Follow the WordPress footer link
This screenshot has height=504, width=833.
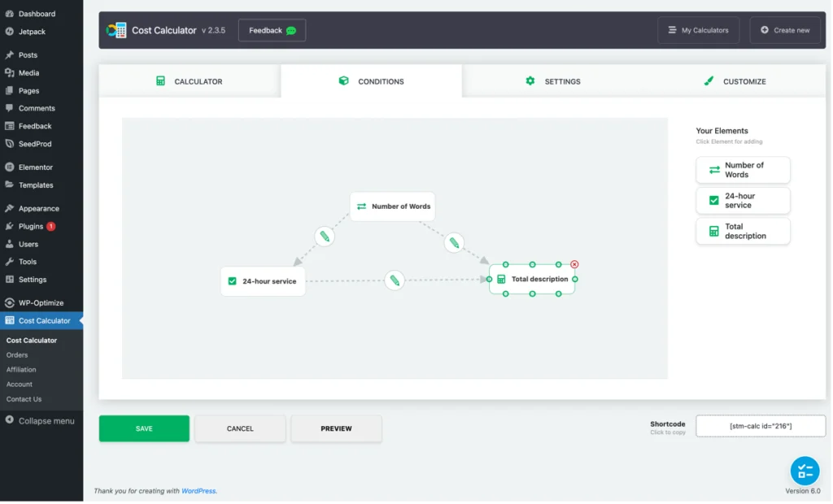(198, 491)
